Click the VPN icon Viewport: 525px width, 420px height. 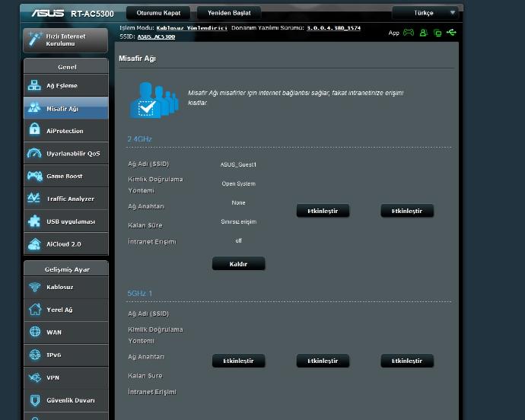click(x=35, y=377)
